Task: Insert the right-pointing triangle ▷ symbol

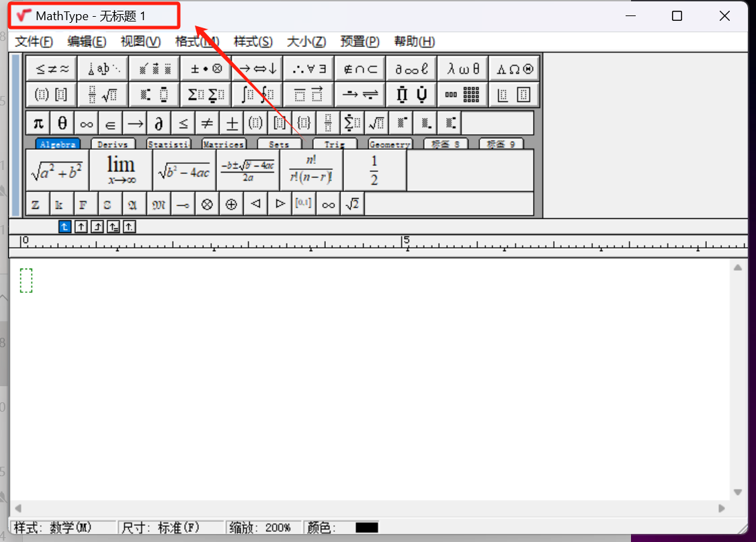Action: [280, 204]
